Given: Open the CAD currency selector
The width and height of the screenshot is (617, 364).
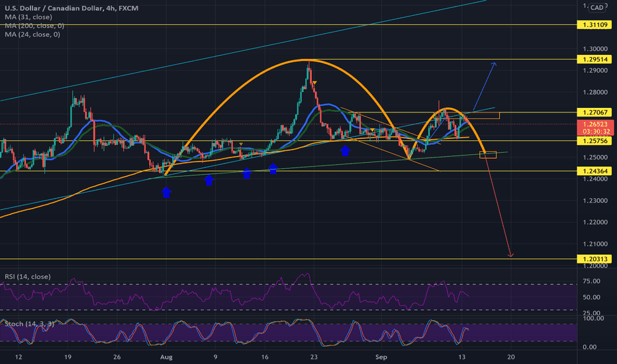Looking at the screenshot, I should pos(597,7).
